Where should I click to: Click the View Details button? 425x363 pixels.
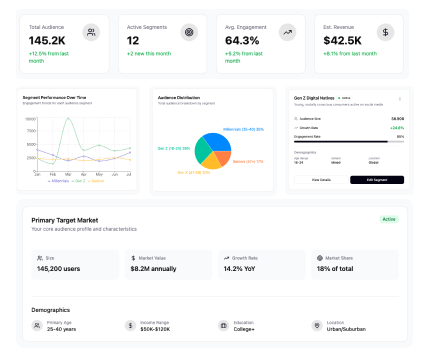coord(321,180)
